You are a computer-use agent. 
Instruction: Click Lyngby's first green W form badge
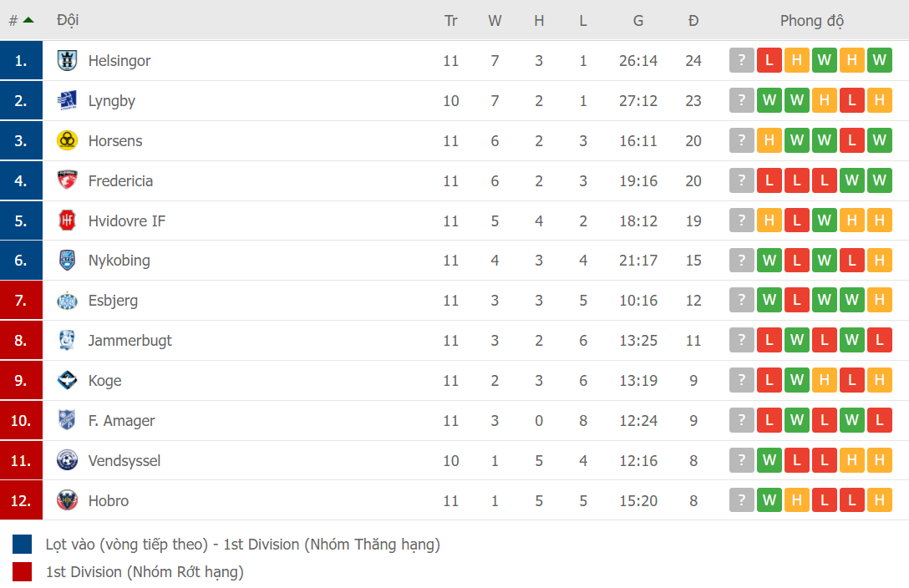coord(769,101)
